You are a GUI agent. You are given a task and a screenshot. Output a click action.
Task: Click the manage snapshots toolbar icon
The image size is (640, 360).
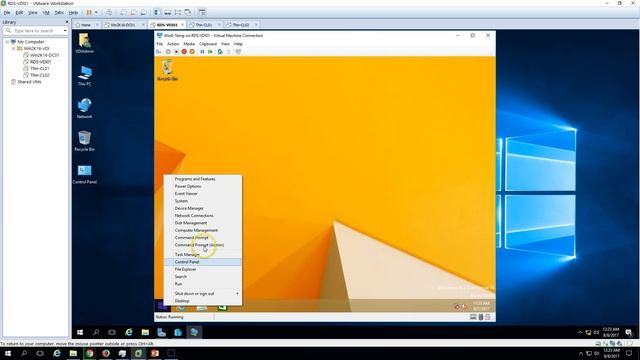point(143,13)
